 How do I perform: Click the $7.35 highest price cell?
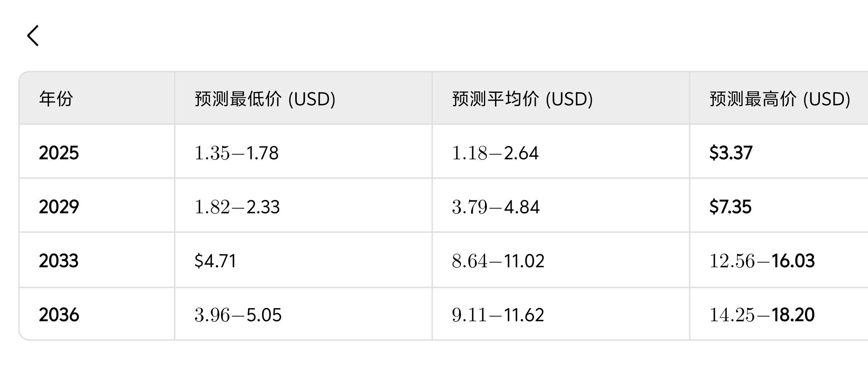pos(730,207)
